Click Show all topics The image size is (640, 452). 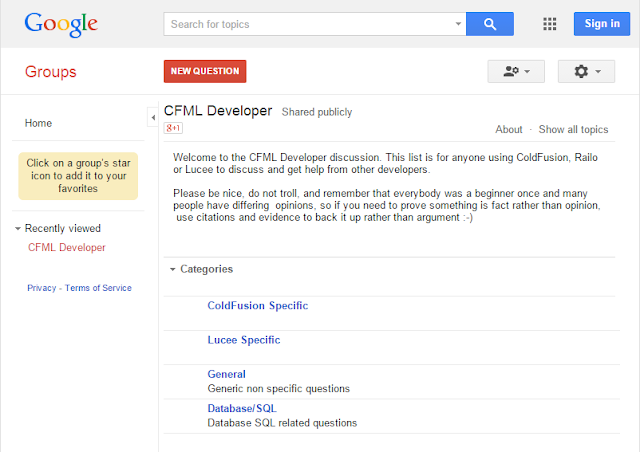(x=573, y=129)
